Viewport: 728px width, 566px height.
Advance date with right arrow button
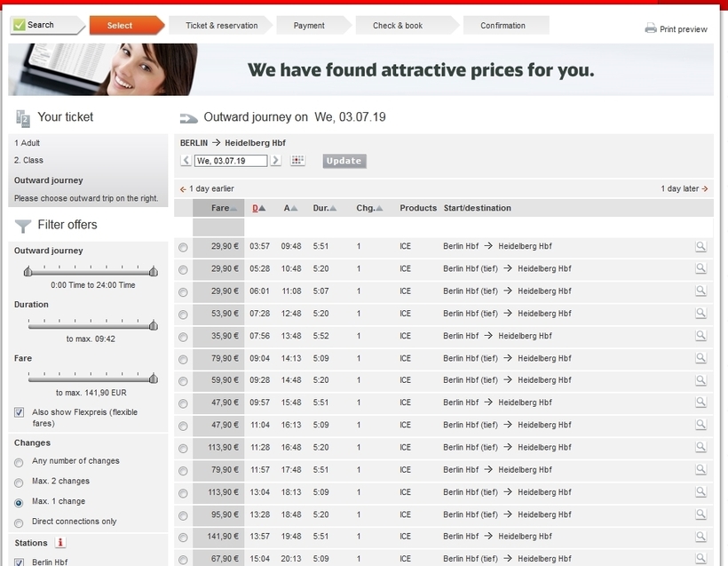tap(276, 160)
